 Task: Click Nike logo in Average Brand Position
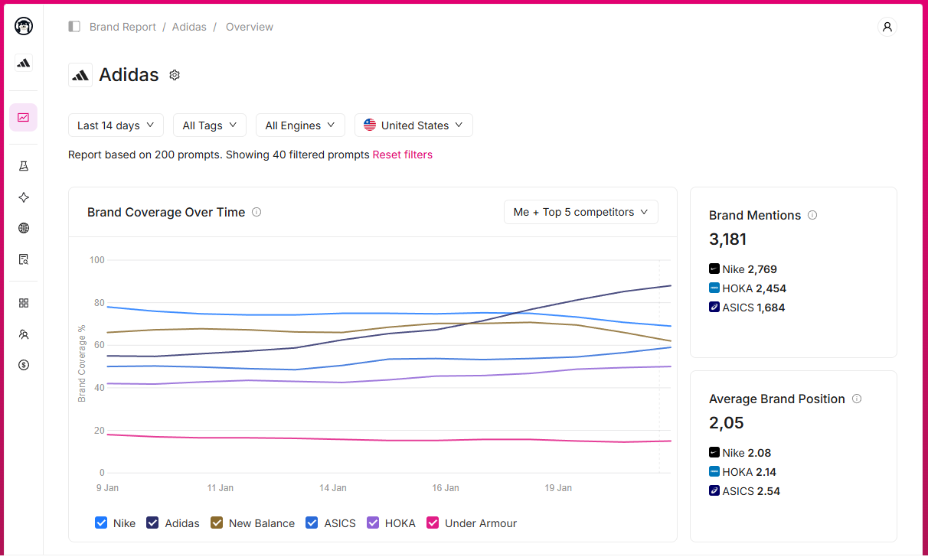pos(714,453)
